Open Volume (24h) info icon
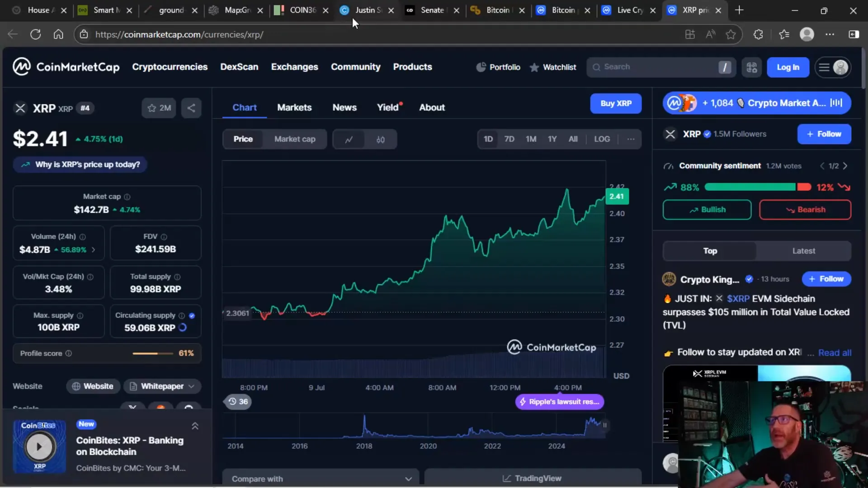868x488 pixels. click(82, 237)
